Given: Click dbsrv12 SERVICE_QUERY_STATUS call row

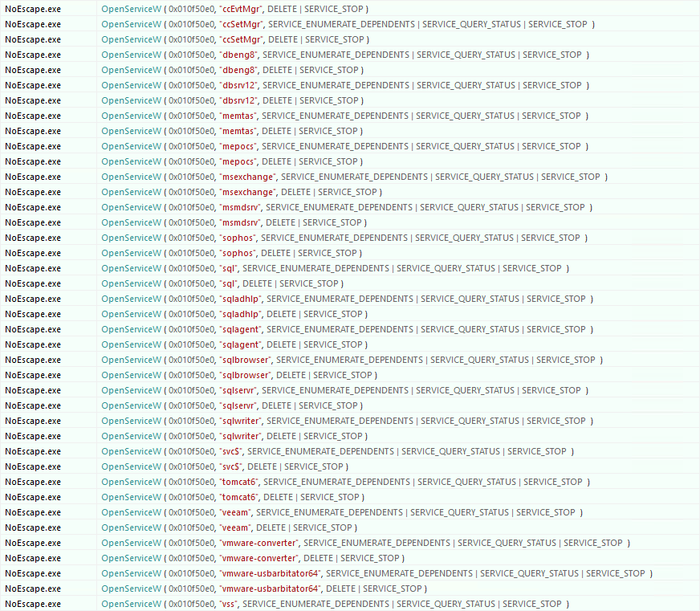Looking at the screenshot, I should (x=350, y=85).
